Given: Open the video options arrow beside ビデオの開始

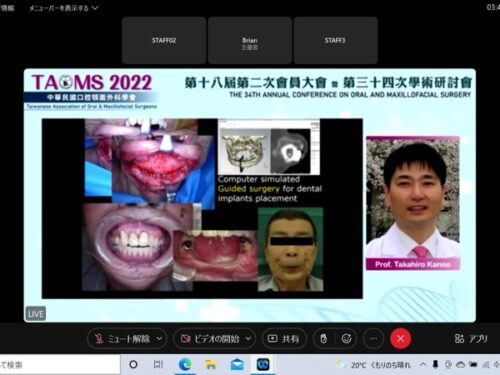Looking at the screenshot, I should pyautogui.click(x=249, y=339).
